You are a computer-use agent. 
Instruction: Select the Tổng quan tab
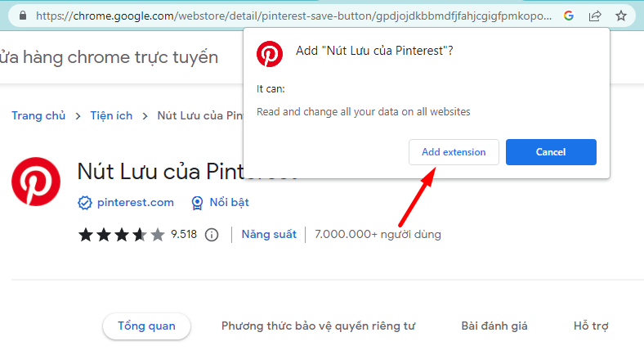[146, 326]
